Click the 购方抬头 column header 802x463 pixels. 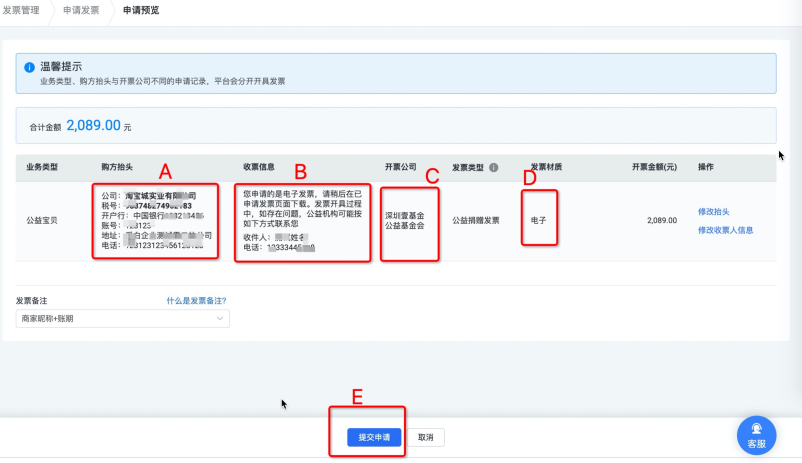pyautogui.click(x=117, y=167)
